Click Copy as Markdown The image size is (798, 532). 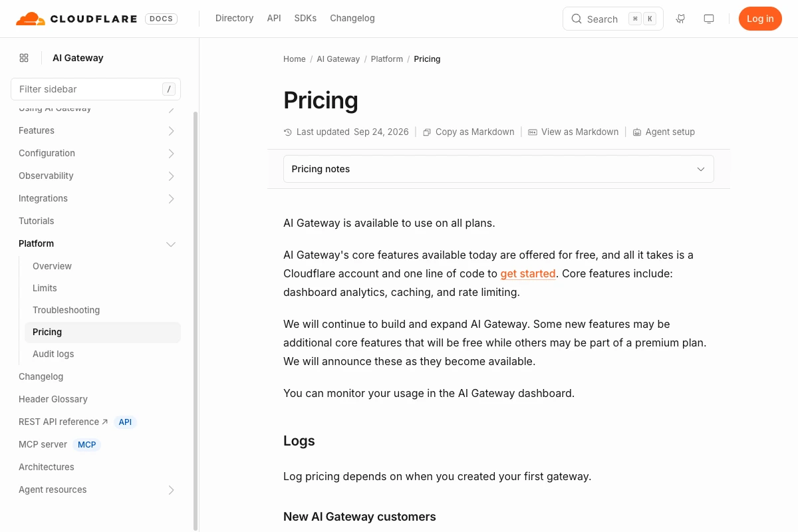click(469, 132)
